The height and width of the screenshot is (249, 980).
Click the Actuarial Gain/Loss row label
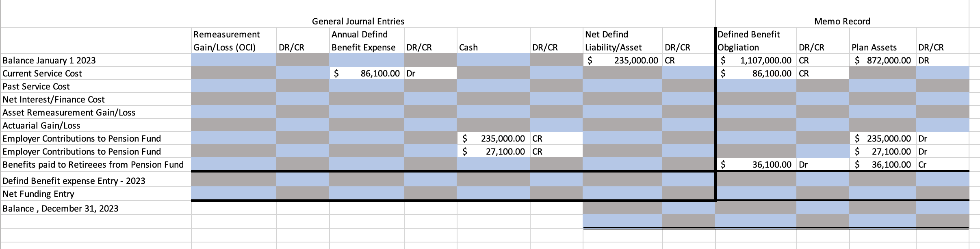click(41, 125)
